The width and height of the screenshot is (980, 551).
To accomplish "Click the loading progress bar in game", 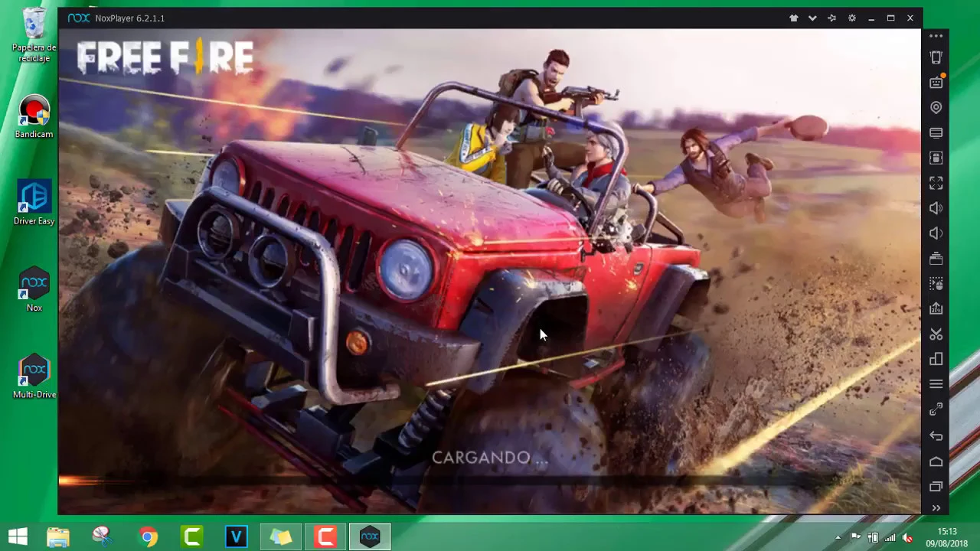I will pyautogui.click(x=490, y=481).
